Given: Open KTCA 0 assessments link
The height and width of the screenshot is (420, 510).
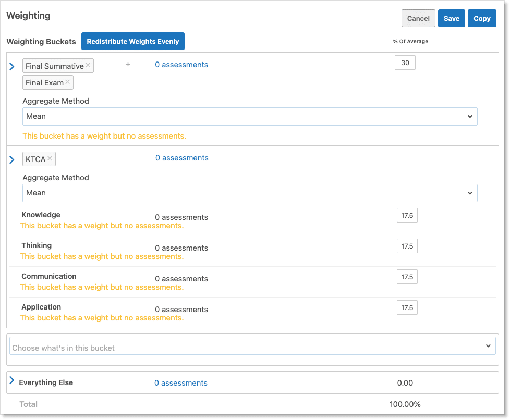Looking at the screenshot, I should coord(181,158).
